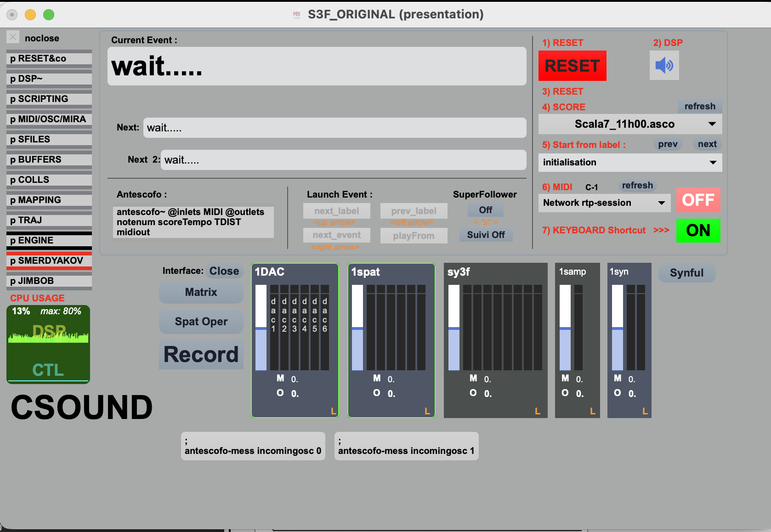The image size is (771, 532).
Task: Click the orange L icon in 1DAC
Action: [x=334, y=411]
